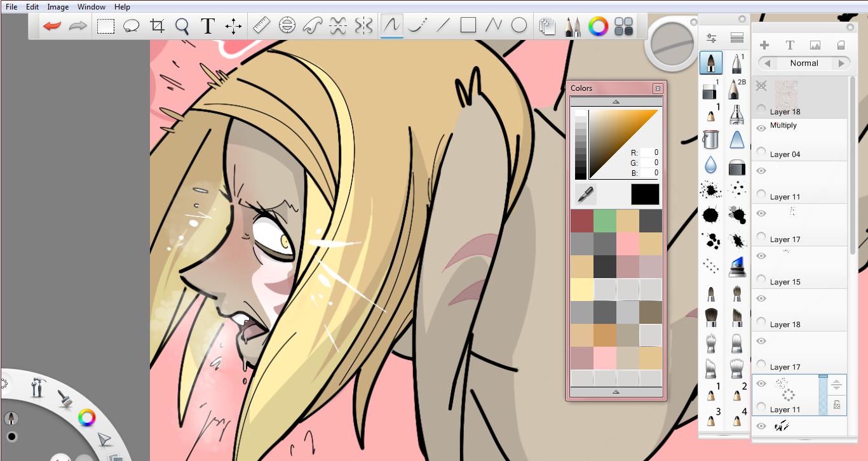Add a text layer in Layer Editor

790,45
